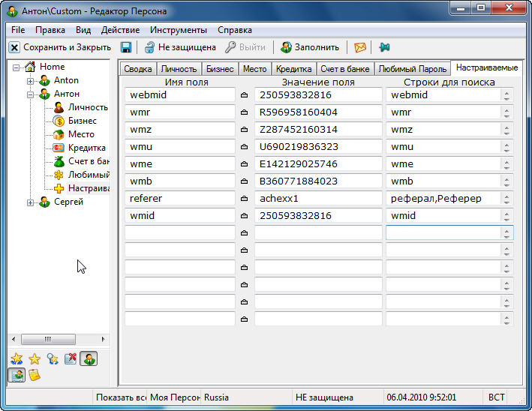The height and width of the screenshot is (411, 532).
Task: Toggle the person identities icon button
Action: coord(89,358)
